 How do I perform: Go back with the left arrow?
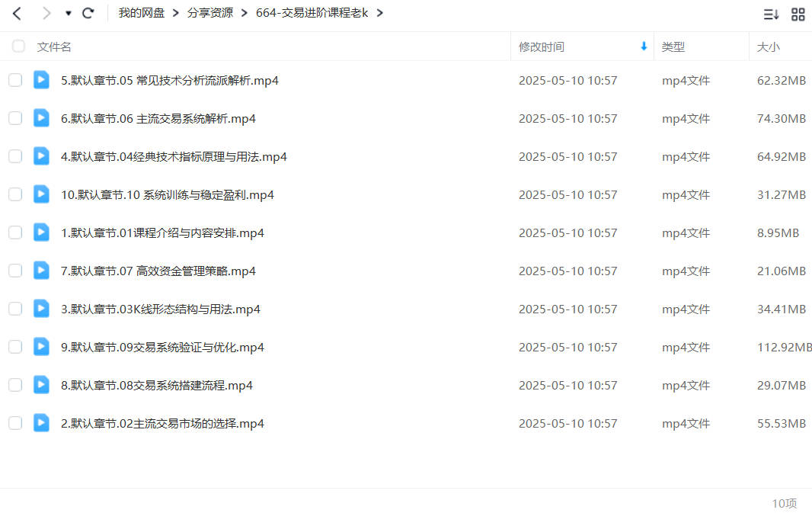[17, 13]
